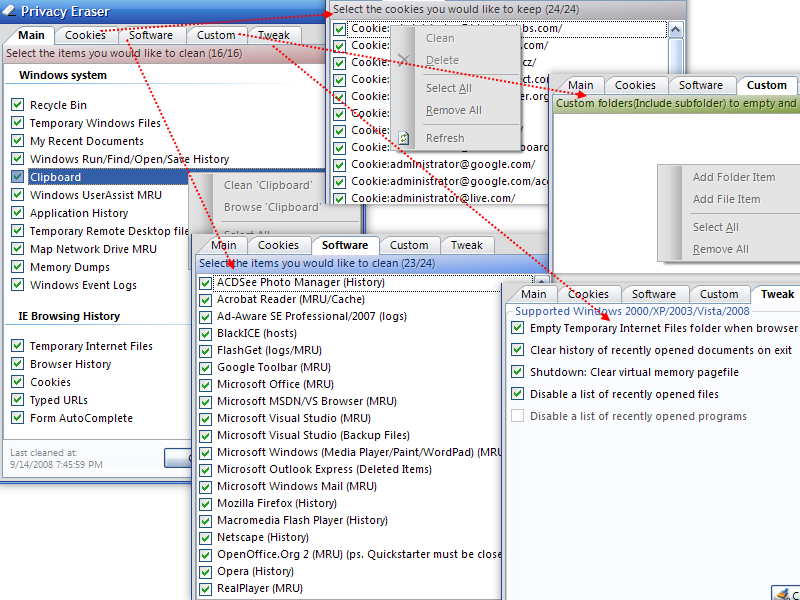
Task: Switch to Software tab in the Custom-active tab row
Action: click(701, 85)
